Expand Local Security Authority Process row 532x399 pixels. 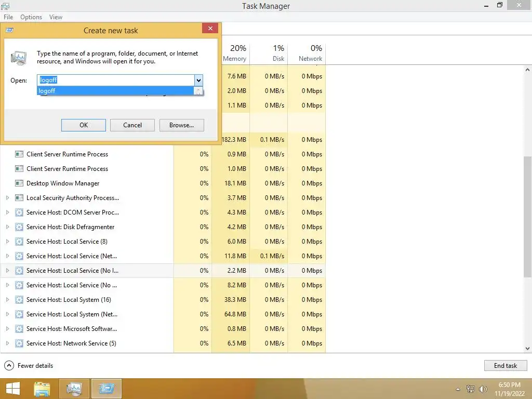(x=7, y=198)
